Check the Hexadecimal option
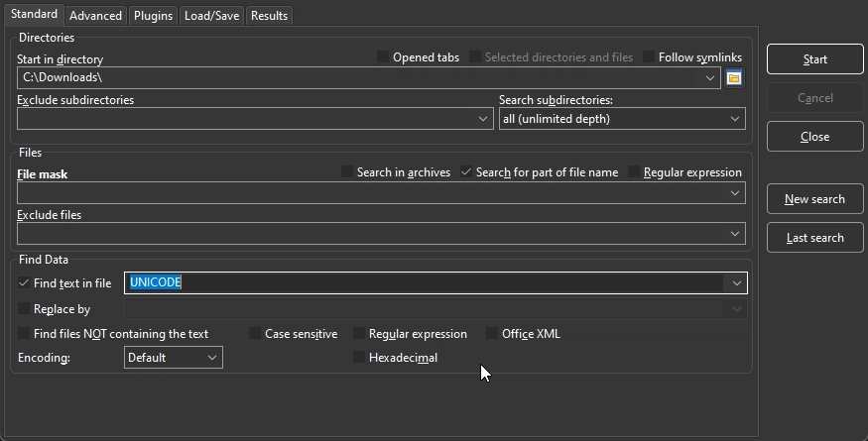Screen dimensions: 868x441 tap(359, 358)
